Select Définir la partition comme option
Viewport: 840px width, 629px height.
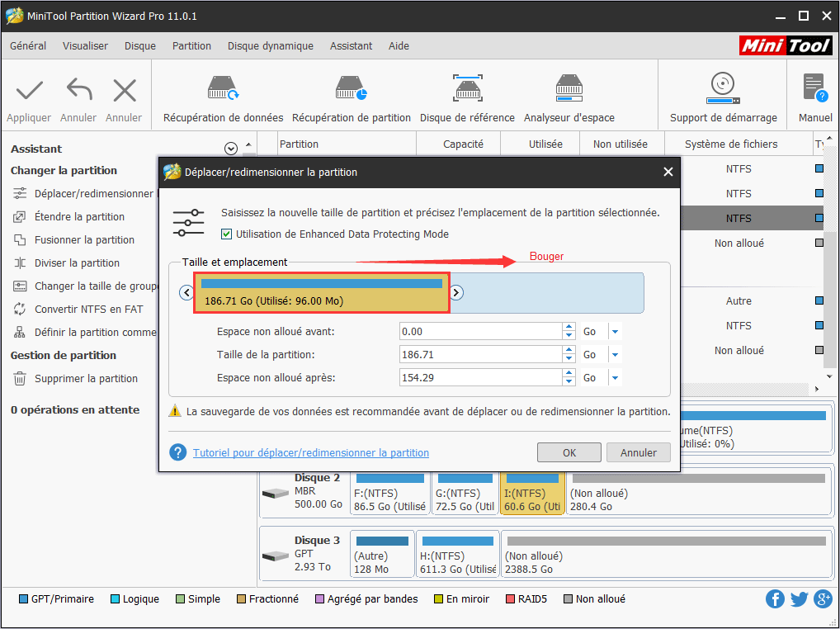tap(85, 332)
